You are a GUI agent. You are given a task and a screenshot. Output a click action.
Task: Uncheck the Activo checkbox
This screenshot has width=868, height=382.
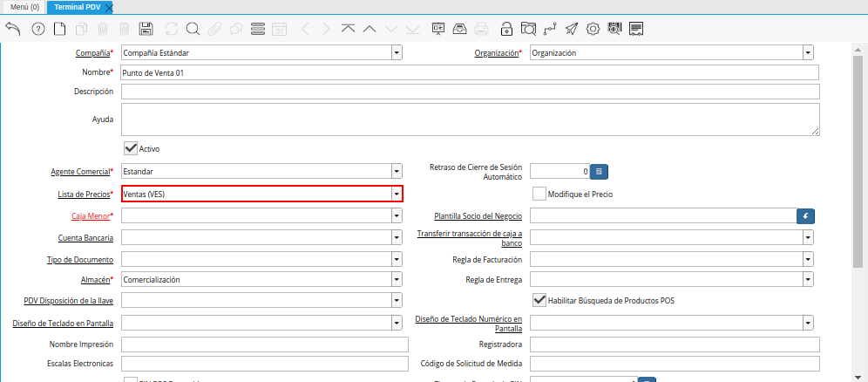coord(131,148)
